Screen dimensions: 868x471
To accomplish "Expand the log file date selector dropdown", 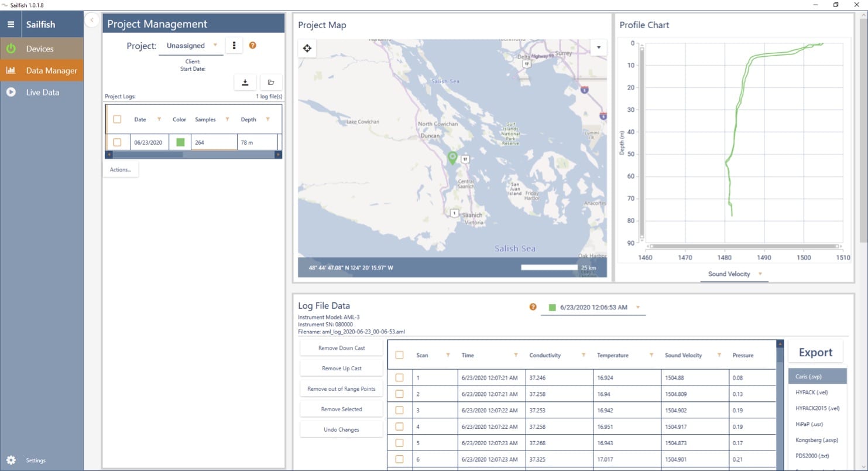I will [x=637, y=307].
